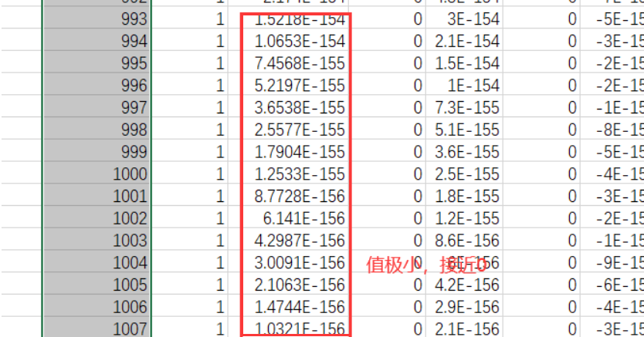Click the value 2.5577E-155

[x=300, y=130]
